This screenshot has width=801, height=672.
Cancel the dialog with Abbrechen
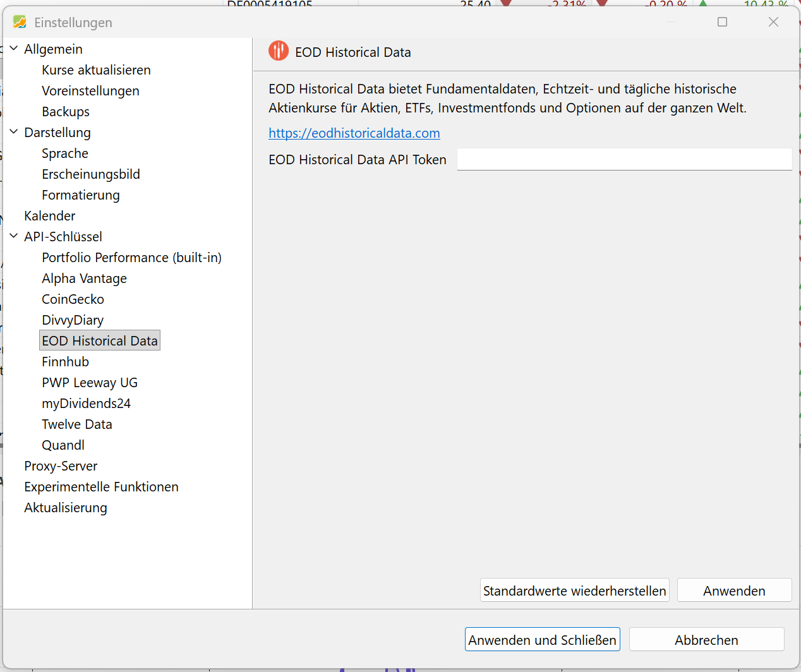706,640
